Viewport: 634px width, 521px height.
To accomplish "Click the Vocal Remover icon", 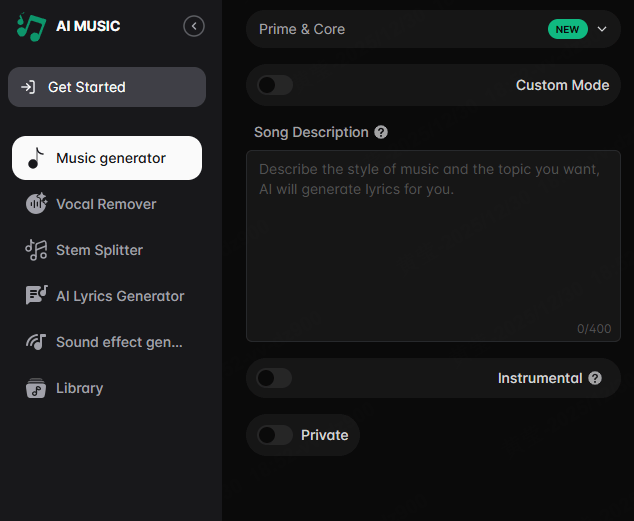I will click(x=36, y=203).
